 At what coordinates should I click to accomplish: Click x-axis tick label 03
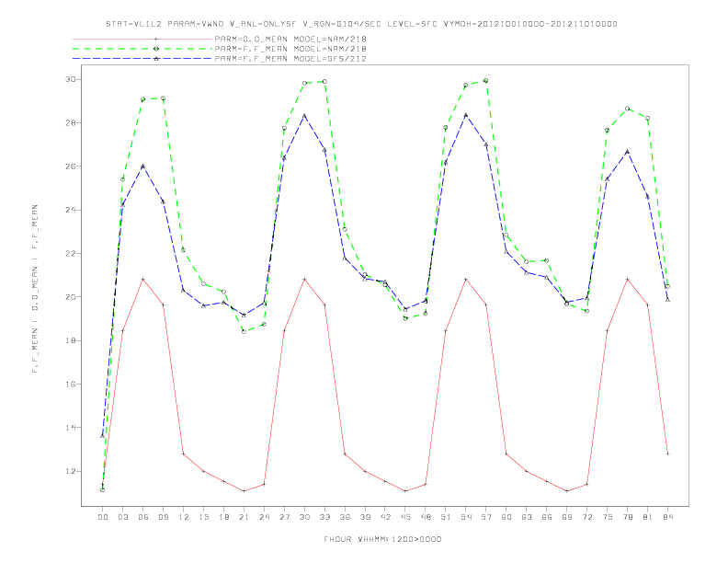tap(122, 517)
